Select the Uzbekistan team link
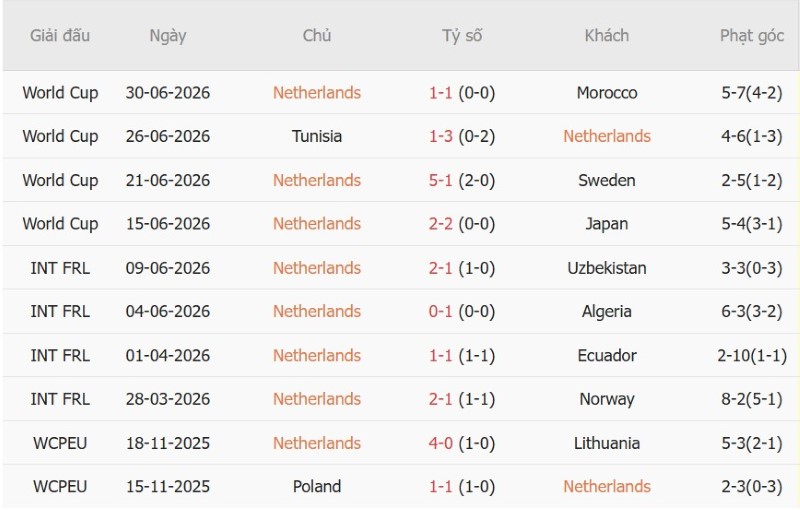 pyautogui.click(x=607, y=268)
